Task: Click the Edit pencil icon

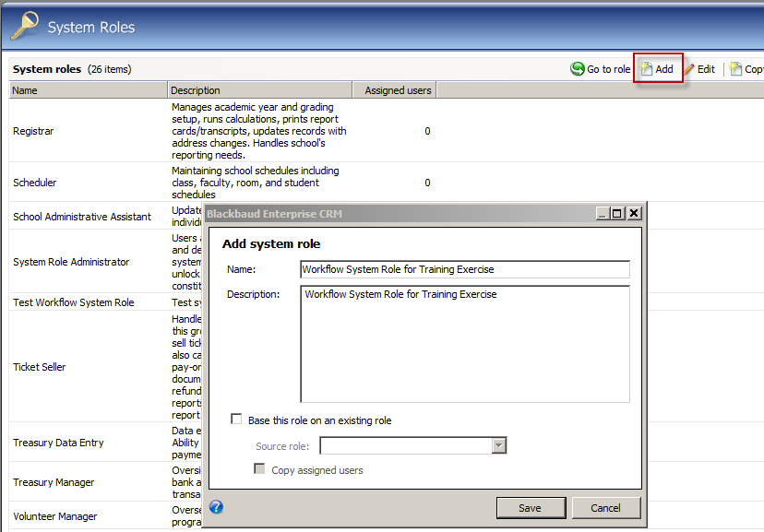Action: click(689, 69)
